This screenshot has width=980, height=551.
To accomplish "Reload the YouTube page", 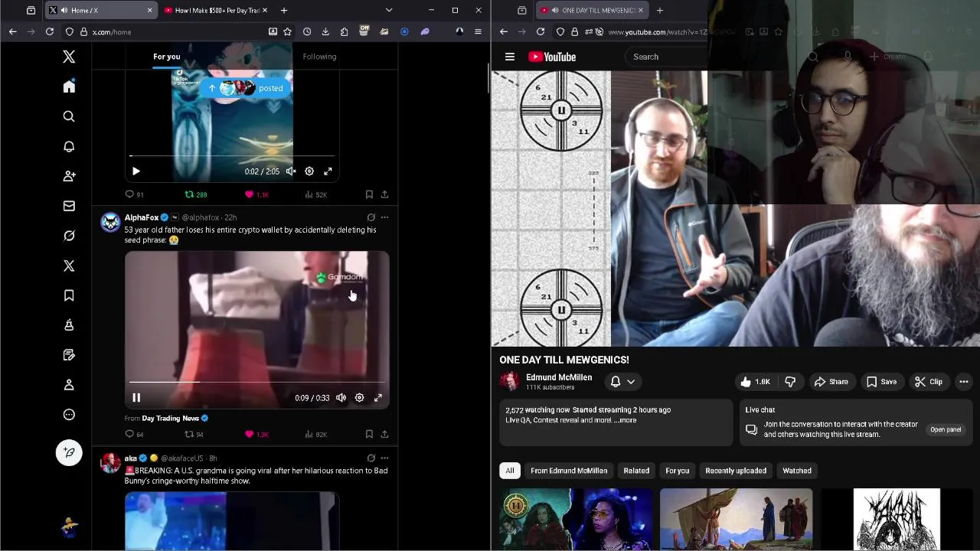I will click(541, 31).
